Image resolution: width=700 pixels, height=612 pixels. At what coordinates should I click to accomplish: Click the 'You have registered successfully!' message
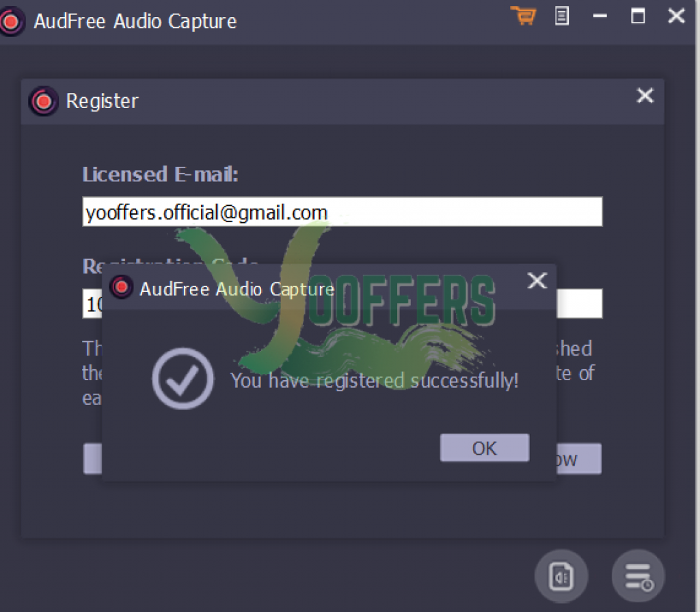tap(374, 381)
